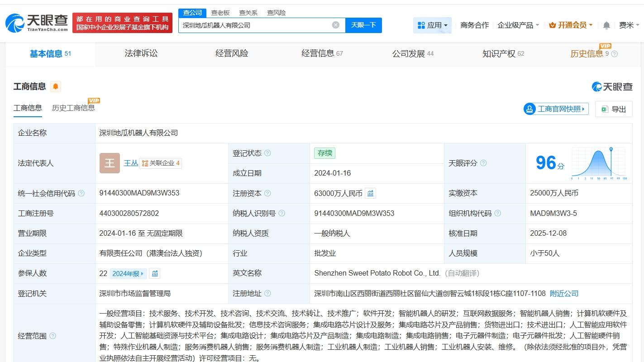Click the balance icon beside 注册资本

click(370, 193)
